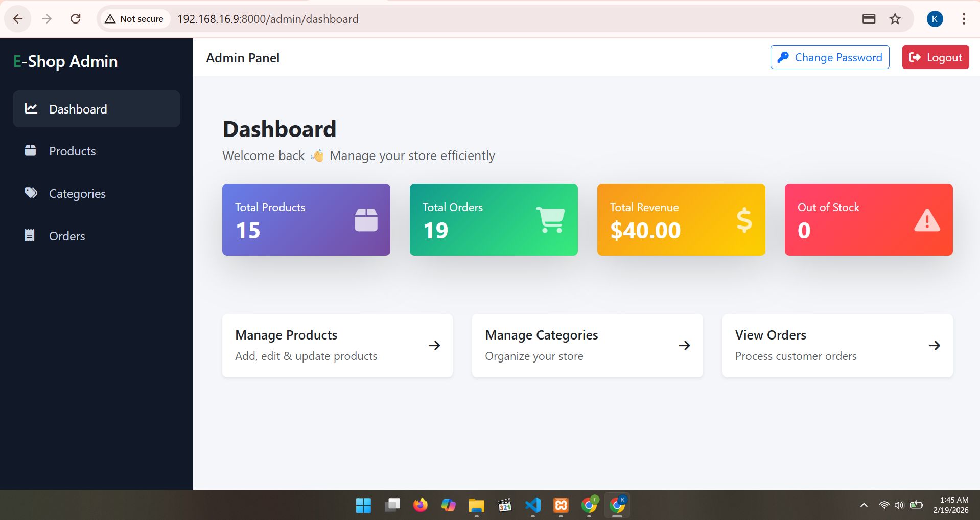The image size is (980, 520).
Task: Launch XAMPP from the taskbar
Action: 561,505
